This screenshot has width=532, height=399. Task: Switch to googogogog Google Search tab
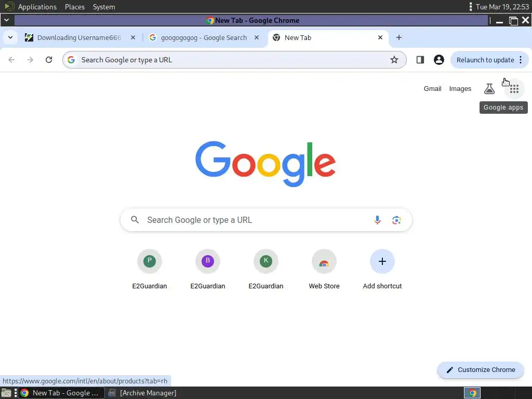pos(204,37)
